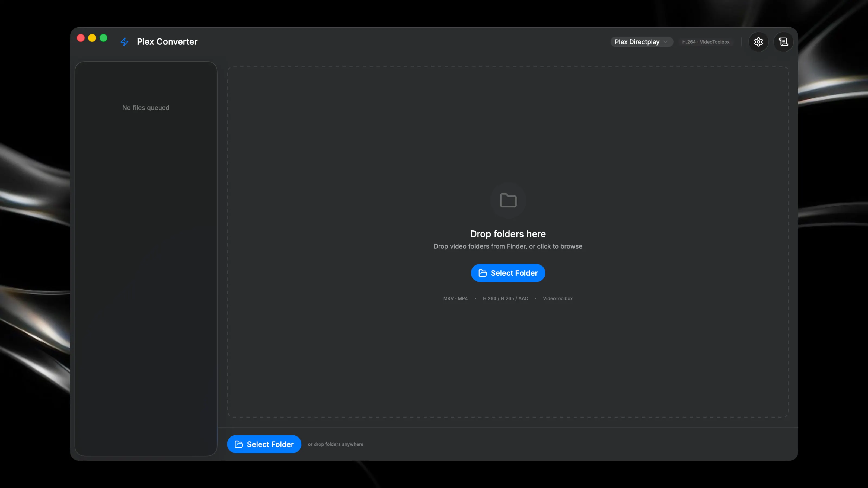Image resolution: width=868 pixels, height=488 pixels.
Task: Click the 'Drop folders here' heading
Action: (508, 234)
